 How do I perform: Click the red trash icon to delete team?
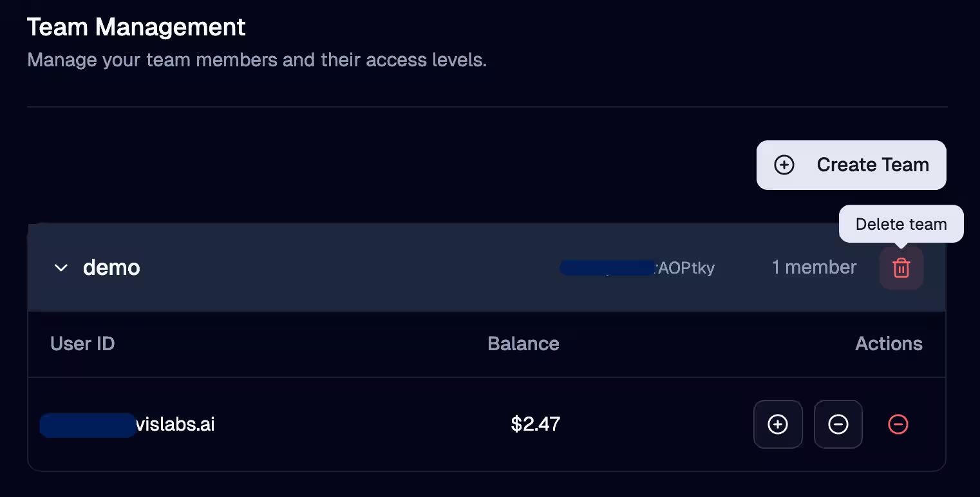pos(901,268)
